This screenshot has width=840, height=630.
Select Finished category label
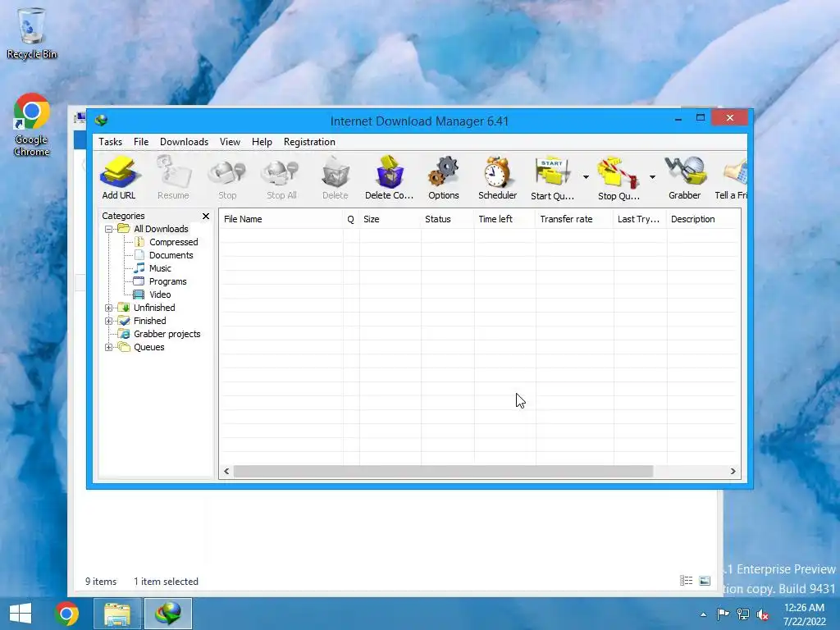click(x=150, y=321)
